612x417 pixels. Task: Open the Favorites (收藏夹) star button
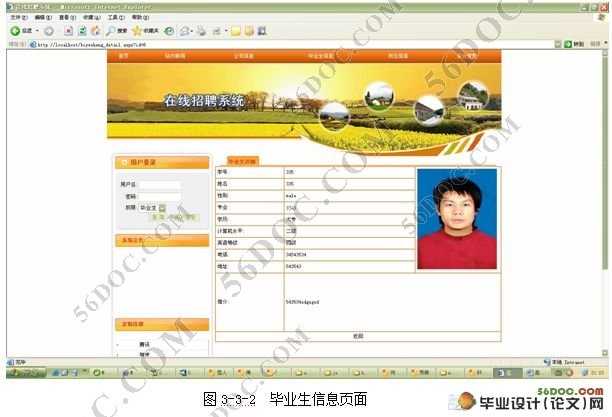click(x=144, y=31)
